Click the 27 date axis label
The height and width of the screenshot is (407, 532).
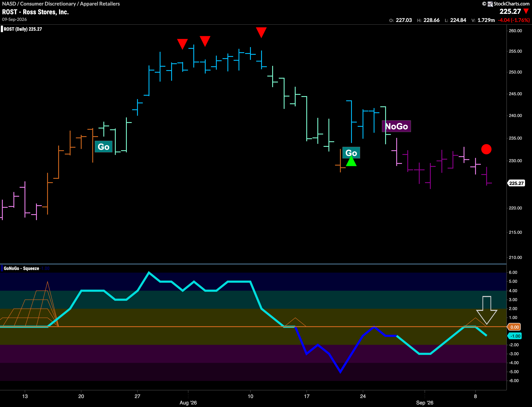coord(137,396)
